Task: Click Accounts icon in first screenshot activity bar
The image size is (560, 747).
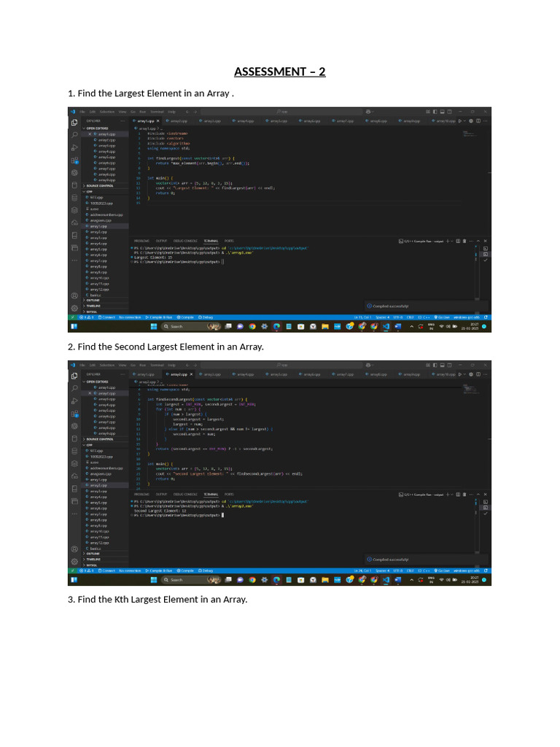Action: click(74, 295)
